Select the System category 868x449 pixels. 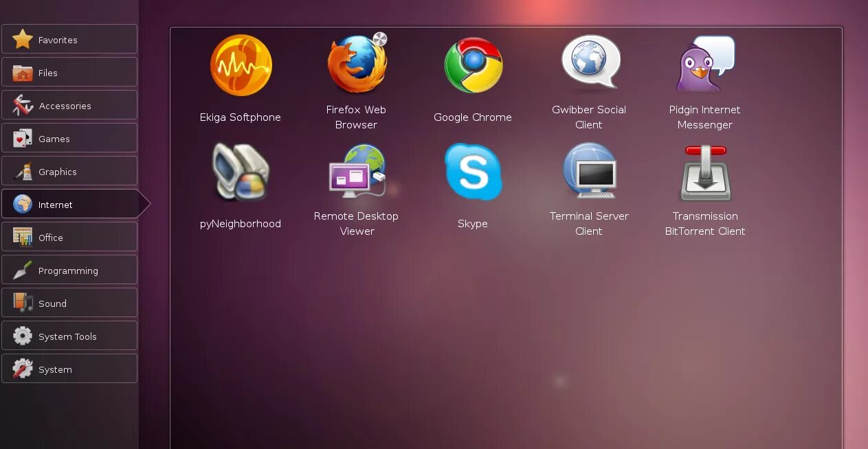tap(69, 369)
